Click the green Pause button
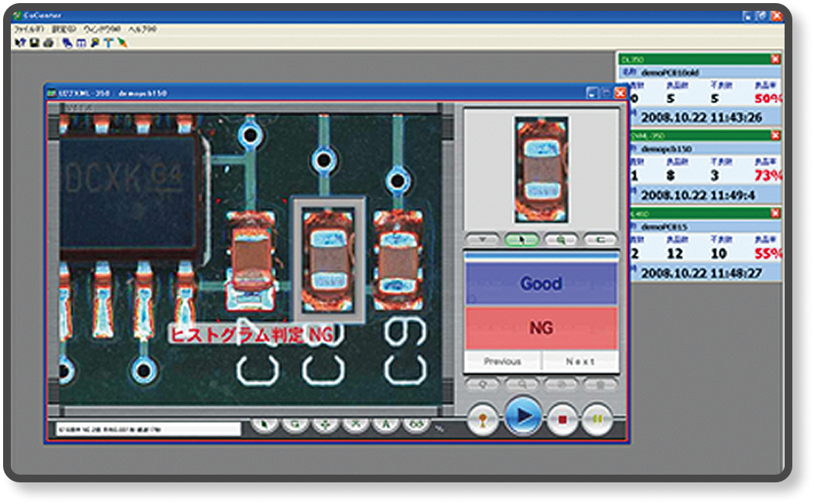This screenshot has width=814, height=504. click(x=597, y=418)
